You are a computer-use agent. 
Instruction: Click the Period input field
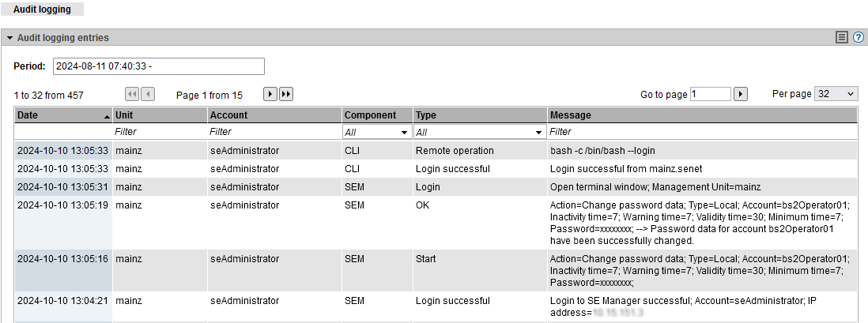click(x=158, y=66)
